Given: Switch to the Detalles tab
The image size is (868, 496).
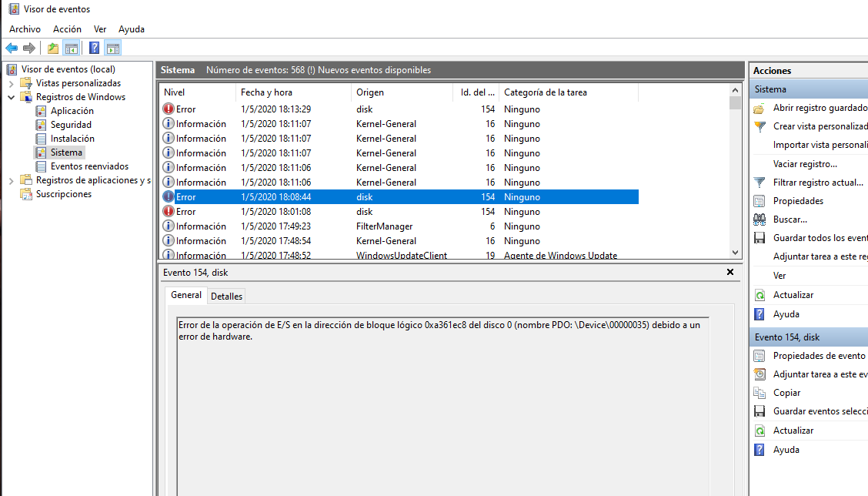Looking at the screenshot, I should pos(226,296).
